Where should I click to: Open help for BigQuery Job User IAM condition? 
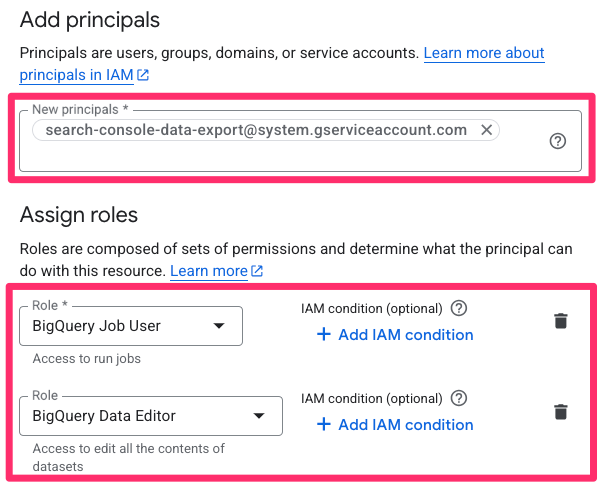click(x=459, y=308)
